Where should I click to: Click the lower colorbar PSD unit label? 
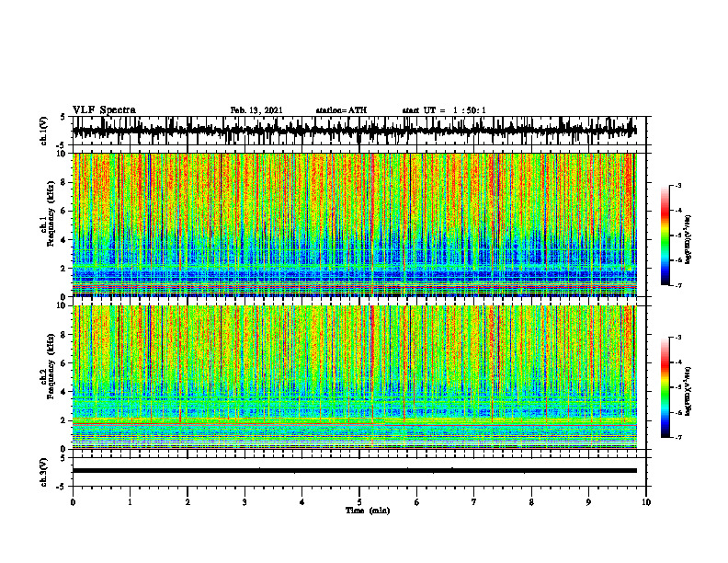tap(688, 391)
